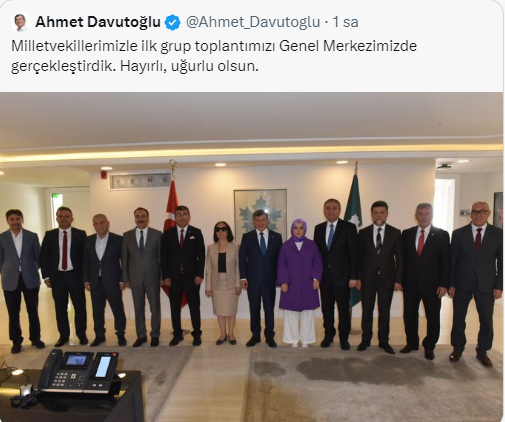Open the Ahmet Davutoğlu display name link
505x422 pixels.
tap(98, 22)
